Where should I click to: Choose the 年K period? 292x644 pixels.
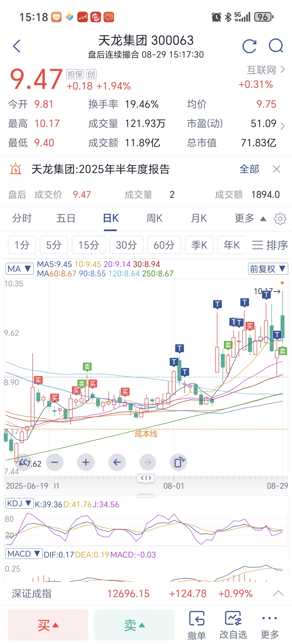(x=231, y=245)
